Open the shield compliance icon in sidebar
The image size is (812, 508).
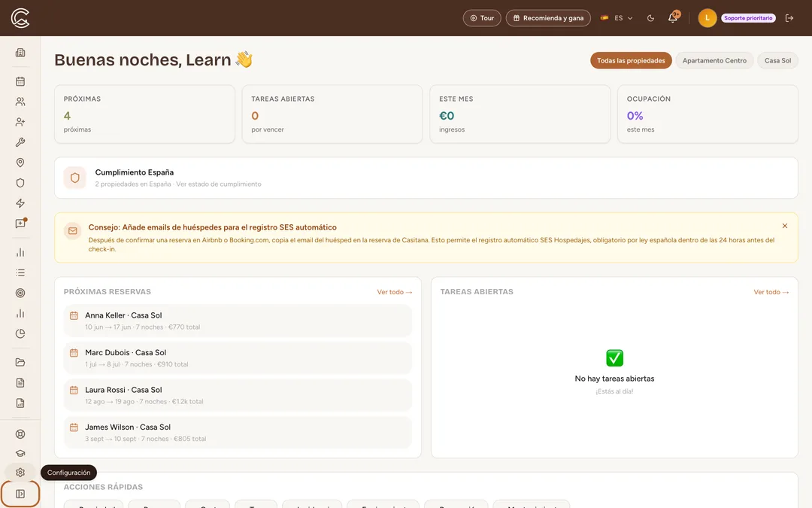coord(20,183)
